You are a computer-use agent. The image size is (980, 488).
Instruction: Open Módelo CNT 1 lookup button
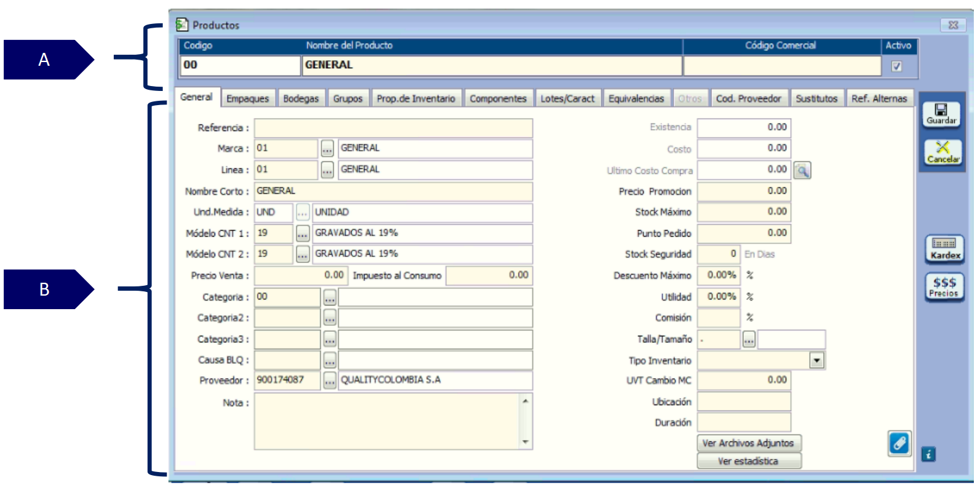click(302, 234)
